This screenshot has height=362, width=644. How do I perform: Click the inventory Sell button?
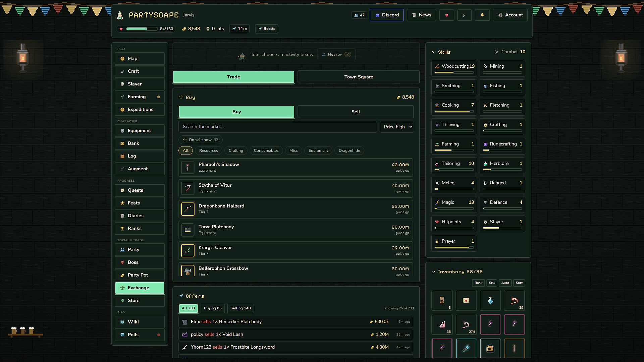click(492, 283)
